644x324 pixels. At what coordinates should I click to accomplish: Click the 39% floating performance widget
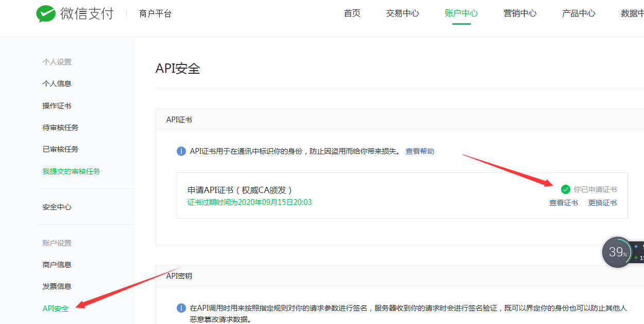click(617, 252)
